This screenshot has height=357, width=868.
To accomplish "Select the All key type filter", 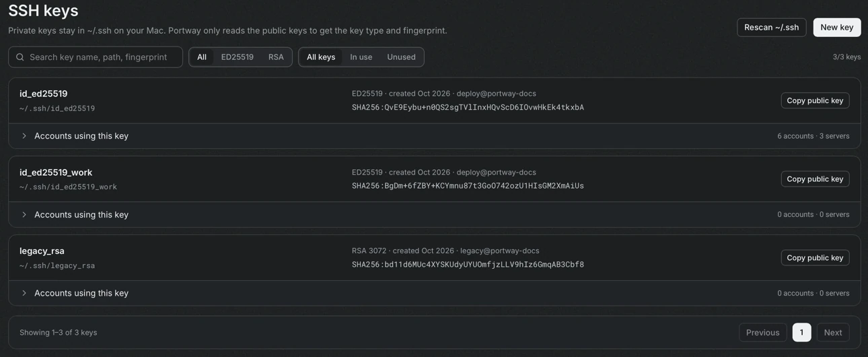I will pyautogui.click(x=202, y=57).
